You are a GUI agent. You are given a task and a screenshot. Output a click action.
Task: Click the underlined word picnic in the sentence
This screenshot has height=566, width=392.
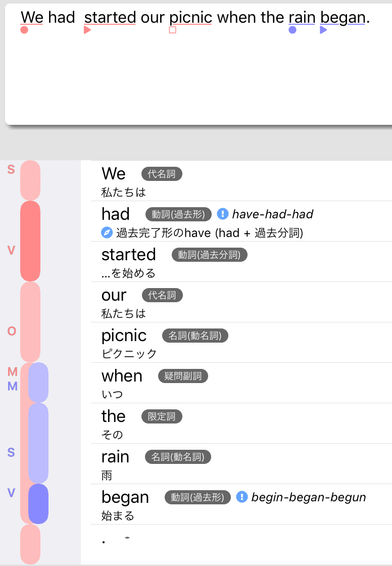point(190,17)
